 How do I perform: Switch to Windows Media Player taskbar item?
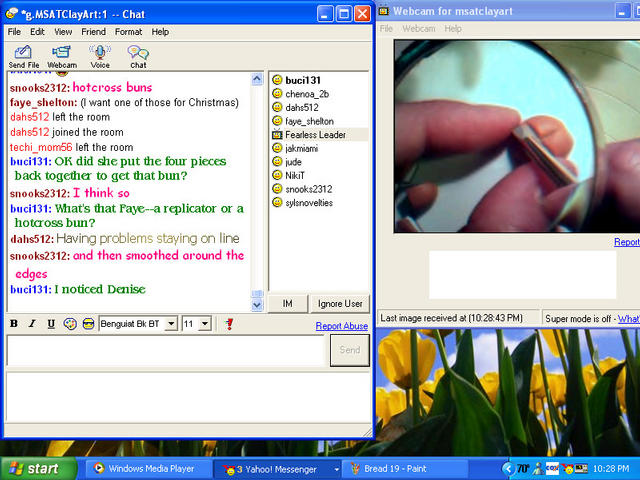click(148, 469)
